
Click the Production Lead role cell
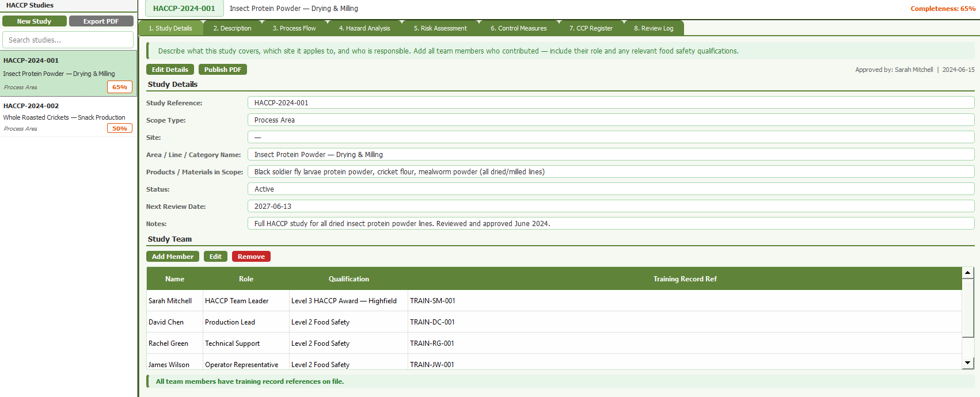(246, 322)
